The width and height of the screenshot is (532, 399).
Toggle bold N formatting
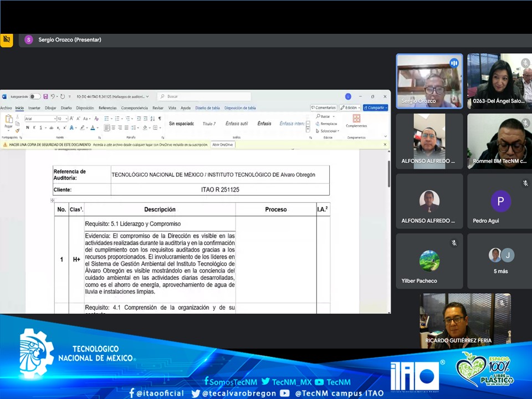point(28,127)
